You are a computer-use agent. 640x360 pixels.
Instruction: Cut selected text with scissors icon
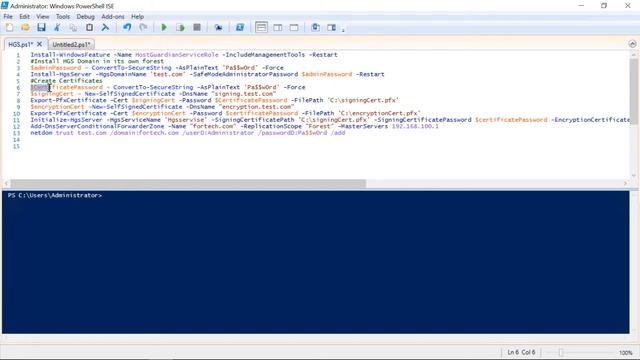pyautogui.click(x=57, y=27)
